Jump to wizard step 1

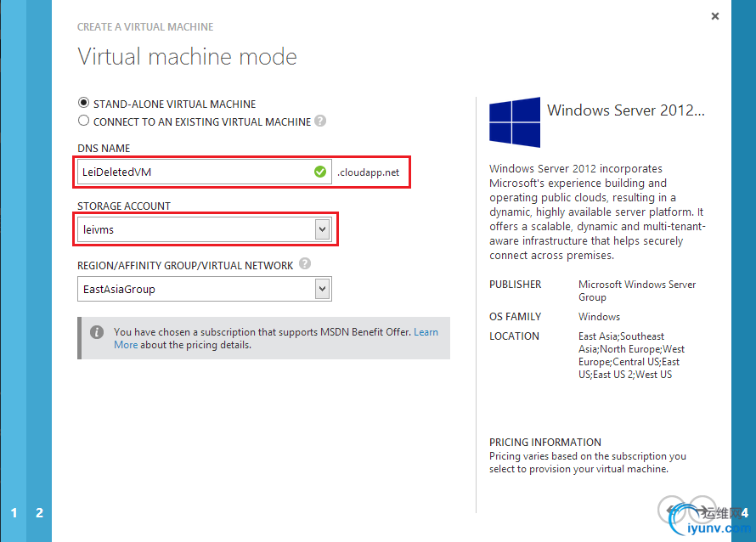pyautogui.click(x=14, y=512)
